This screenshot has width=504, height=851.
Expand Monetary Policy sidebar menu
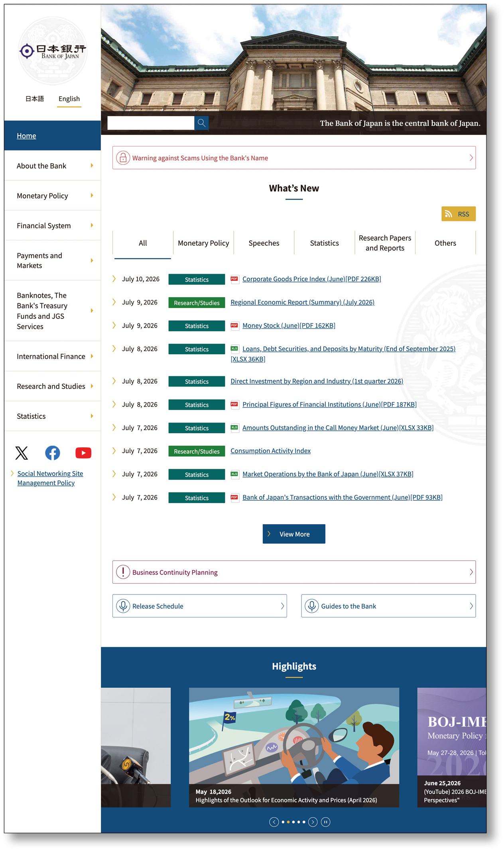[x=53, y=195]
